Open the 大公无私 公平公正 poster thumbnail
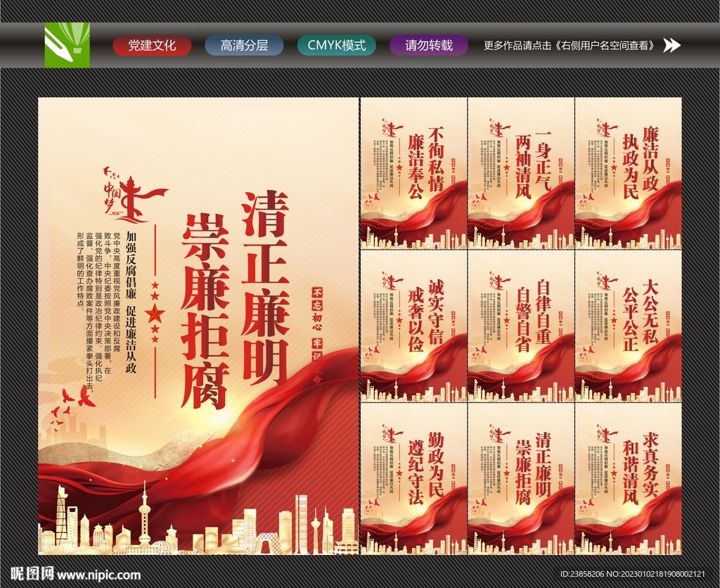The image size is (720, 588). pos(628,326)
